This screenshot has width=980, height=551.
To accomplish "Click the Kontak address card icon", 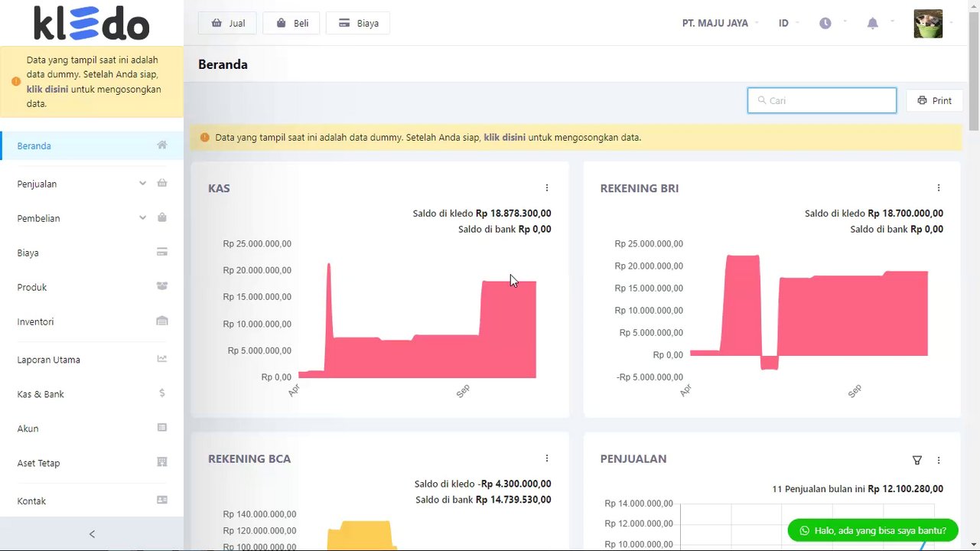I will click(x=162, y=500).
